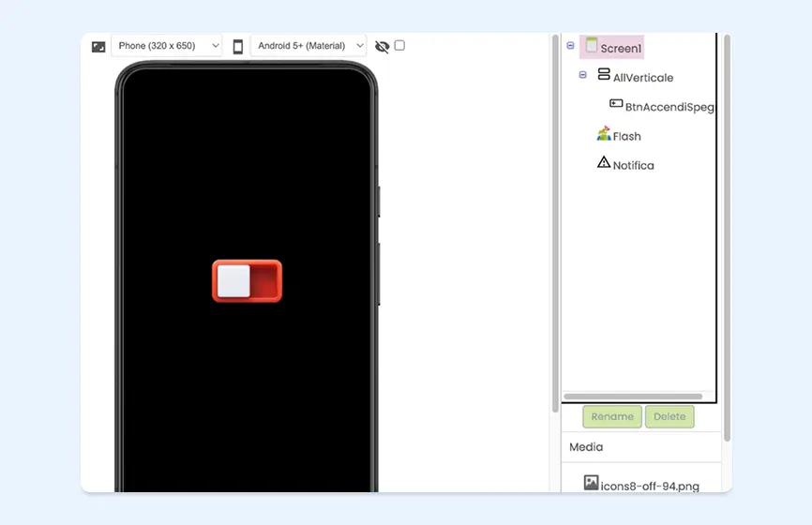Open the Phone (320 x 650) dropdown
The width and height of the screenshot is (812, 525).
167,46
